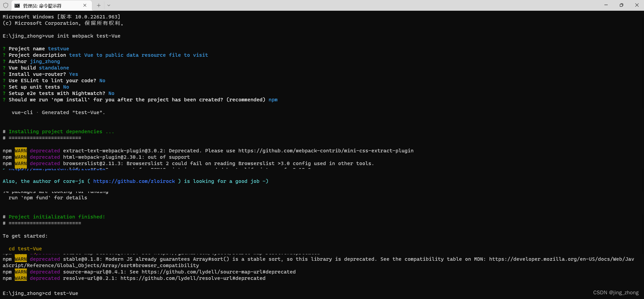
Task: Click the 'Generated "test-Vue"' line
Action: (x=58, y=112)
